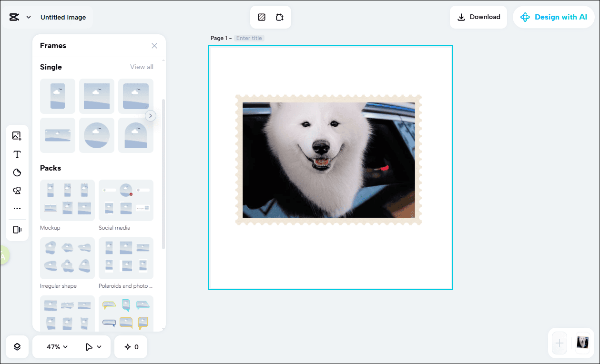Select the page thumbnail at bottom right
600x364 pixels.
click(582, 343)
